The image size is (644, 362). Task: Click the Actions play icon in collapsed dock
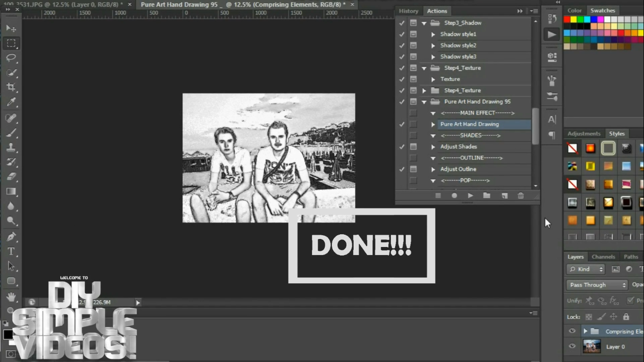[x=552, y=34]
